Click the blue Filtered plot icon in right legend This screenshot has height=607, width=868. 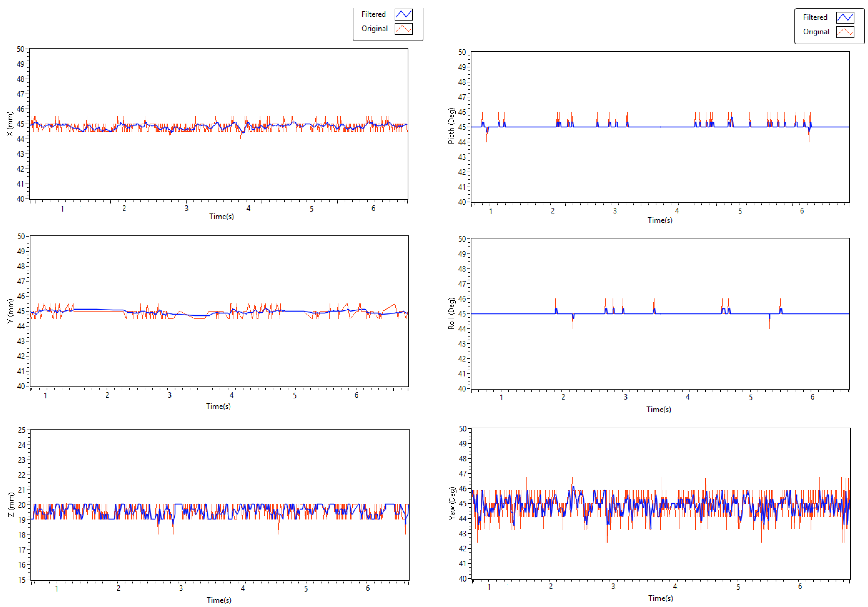[845, 17]
